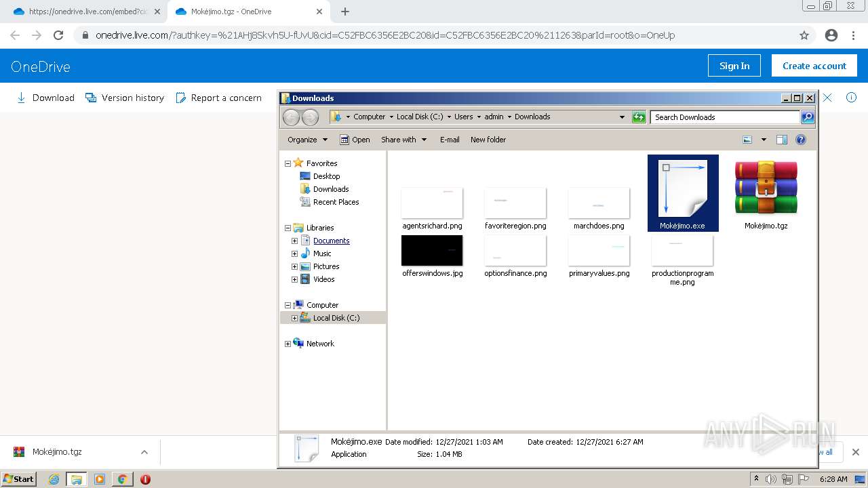Click the OneDrive info icon
Image resolution: width=868 pixels, height=488 pixels.
pyautogui.click(x=851, y=98)
